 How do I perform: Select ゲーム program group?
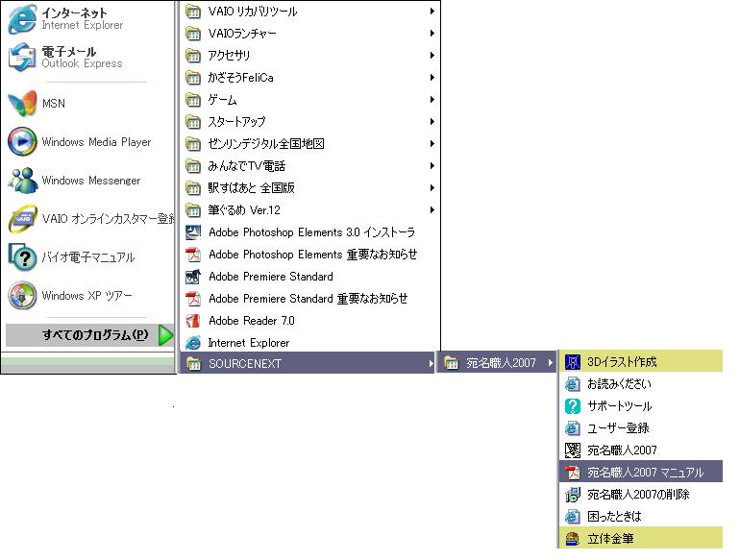pyautogui.click(x=309, y=100)
